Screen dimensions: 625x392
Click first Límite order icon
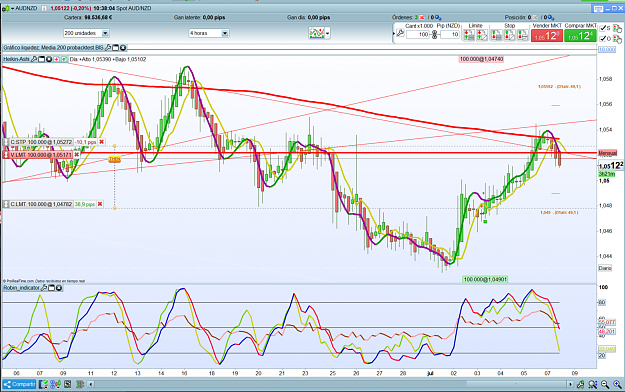469,35
